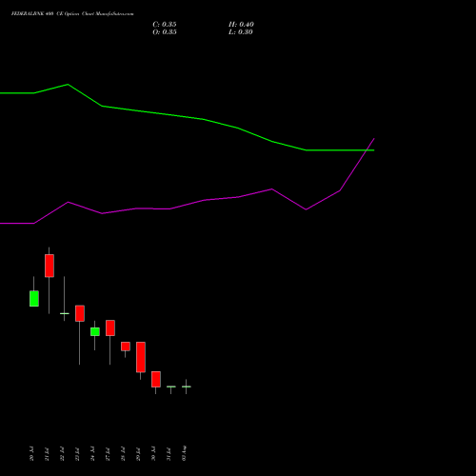Select the close value C: 0.35
This screenshot has width=476, height=476.
point(165,25)
